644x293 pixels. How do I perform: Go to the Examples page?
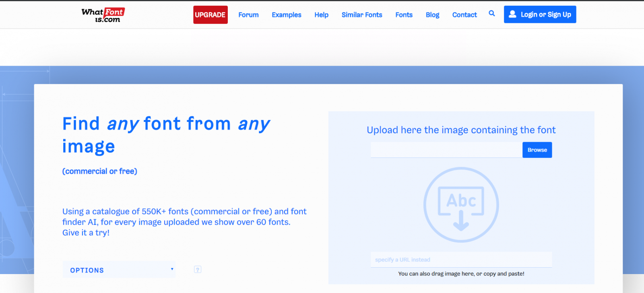coord(286,15)
